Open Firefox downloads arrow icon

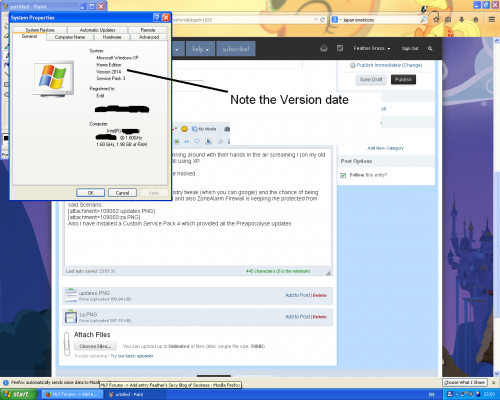[462, 20]
